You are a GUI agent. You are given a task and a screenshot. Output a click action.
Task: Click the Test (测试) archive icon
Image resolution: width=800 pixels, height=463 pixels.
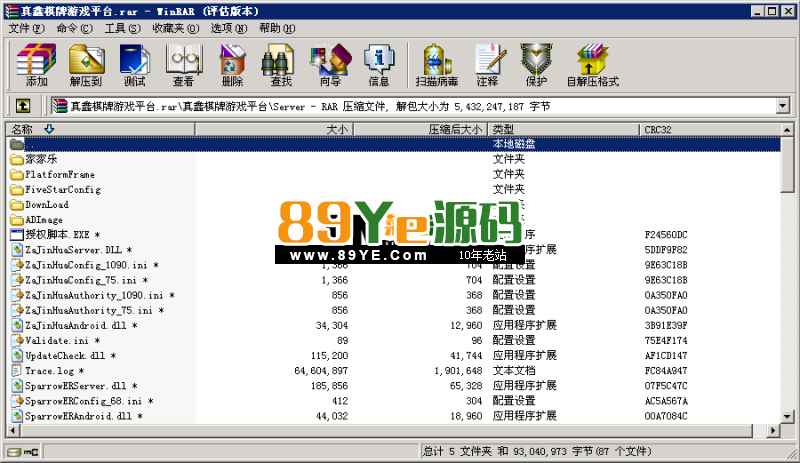coord(135,65)
